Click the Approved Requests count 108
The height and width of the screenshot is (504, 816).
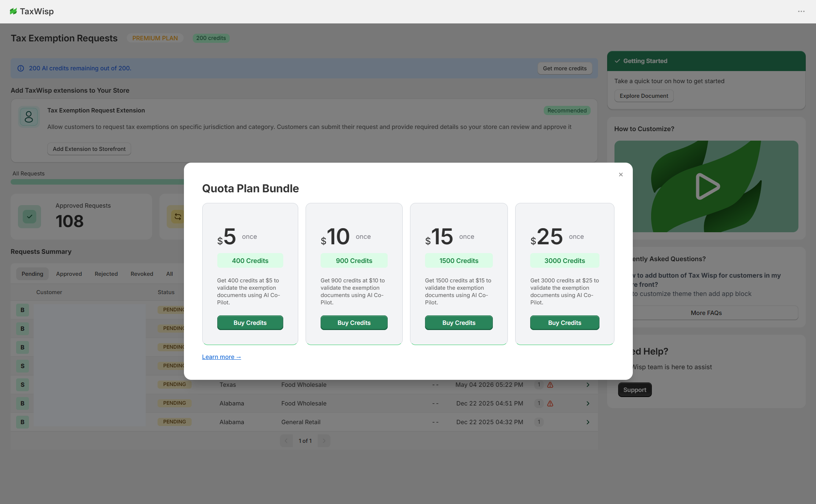[70, 221]
